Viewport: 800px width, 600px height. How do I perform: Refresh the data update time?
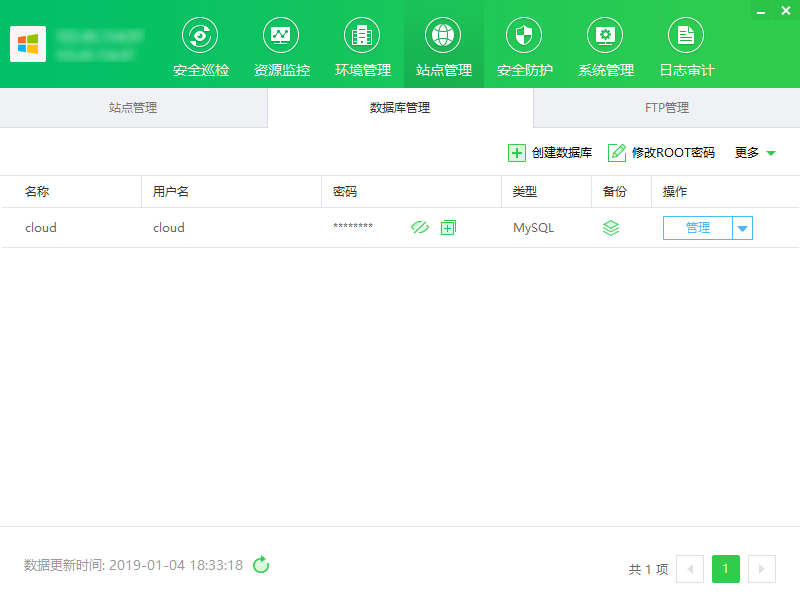261,565
